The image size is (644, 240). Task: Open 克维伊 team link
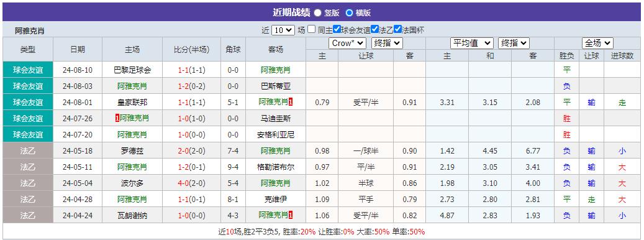coord(276,200)
